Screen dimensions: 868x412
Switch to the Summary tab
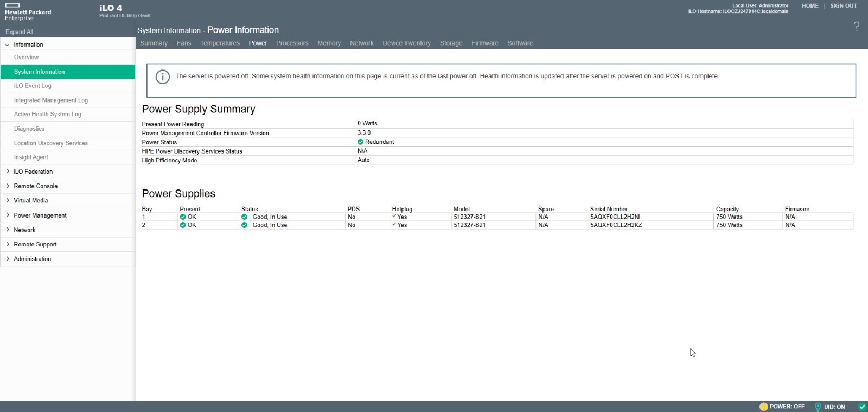pyautogui.click(x=154, y=43)
